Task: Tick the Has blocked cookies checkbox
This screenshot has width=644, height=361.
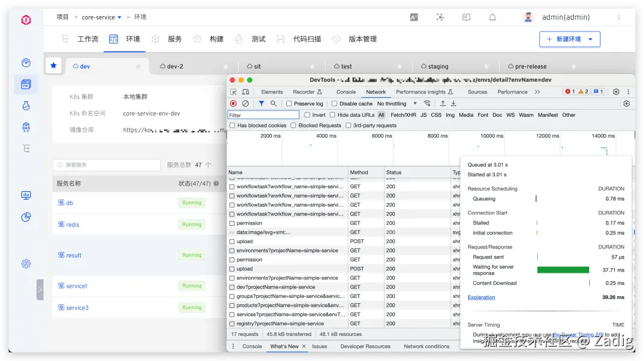Action: [x=233, y=126]
